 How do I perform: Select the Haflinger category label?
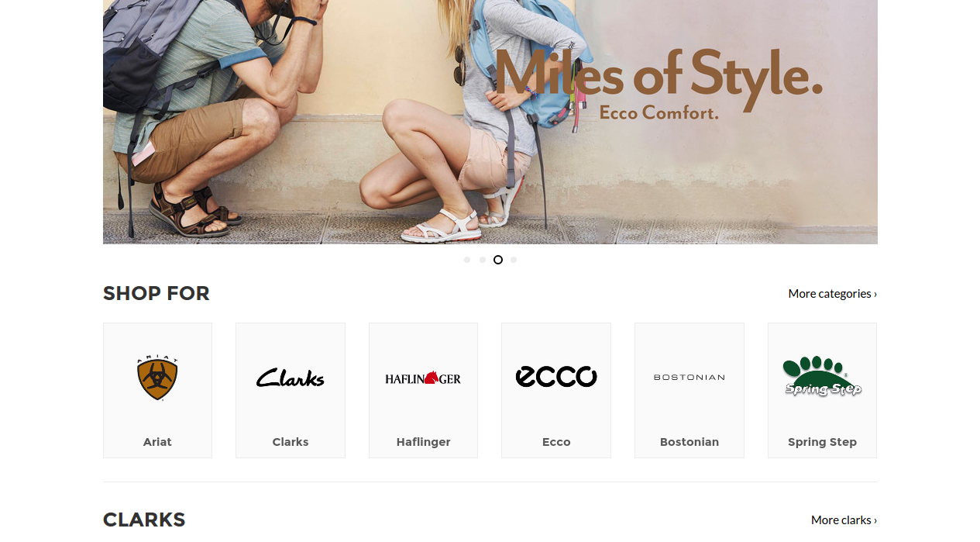click(x=423, y=442)
